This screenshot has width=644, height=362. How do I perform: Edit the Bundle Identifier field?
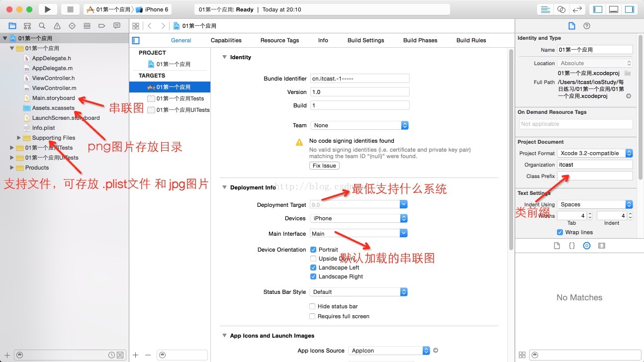pyautogui.click(x=360, y=79)
